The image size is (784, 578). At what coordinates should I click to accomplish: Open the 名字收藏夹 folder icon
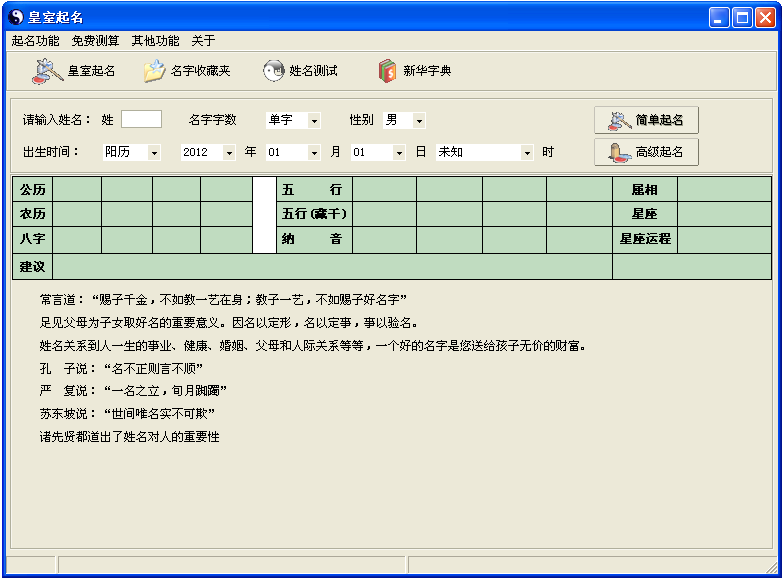coord(154,70)
